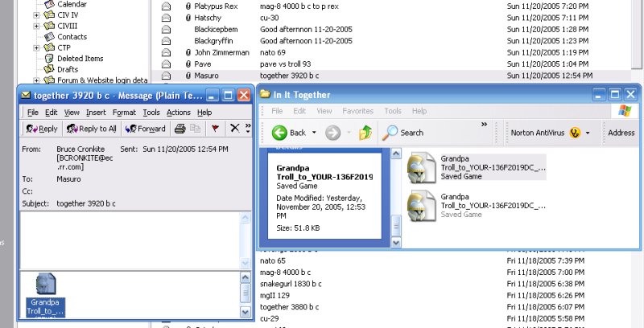
Task: Click Reply to All button
Action: coord(92,129)
